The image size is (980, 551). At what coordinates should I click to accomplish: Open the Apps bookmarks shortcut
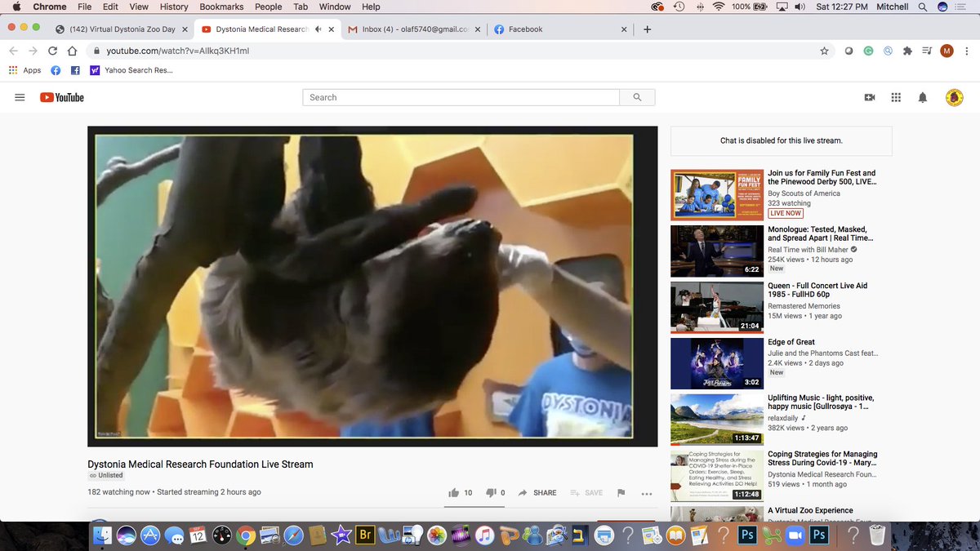(x=24, y=70)
